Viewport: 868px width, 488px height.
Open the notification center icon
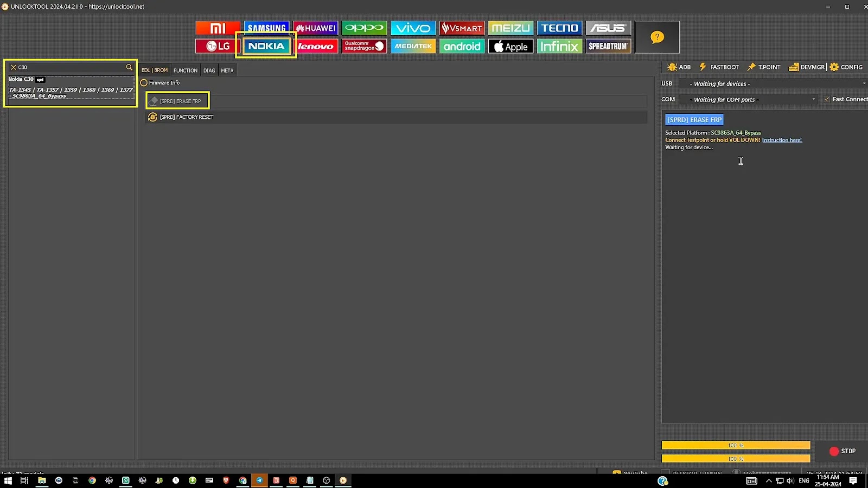(853, 481)
